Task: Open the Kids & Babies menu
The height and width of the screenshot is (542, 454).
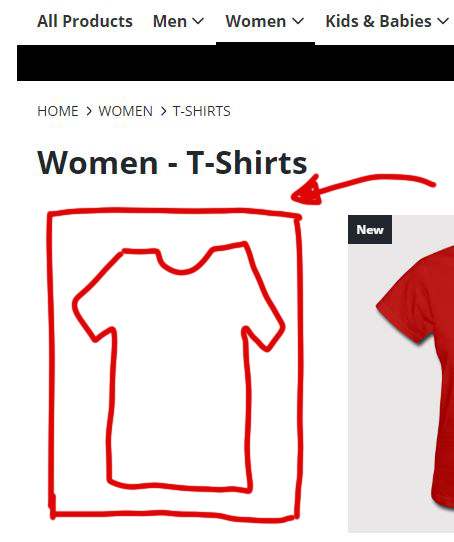Action: click(378, 21)
